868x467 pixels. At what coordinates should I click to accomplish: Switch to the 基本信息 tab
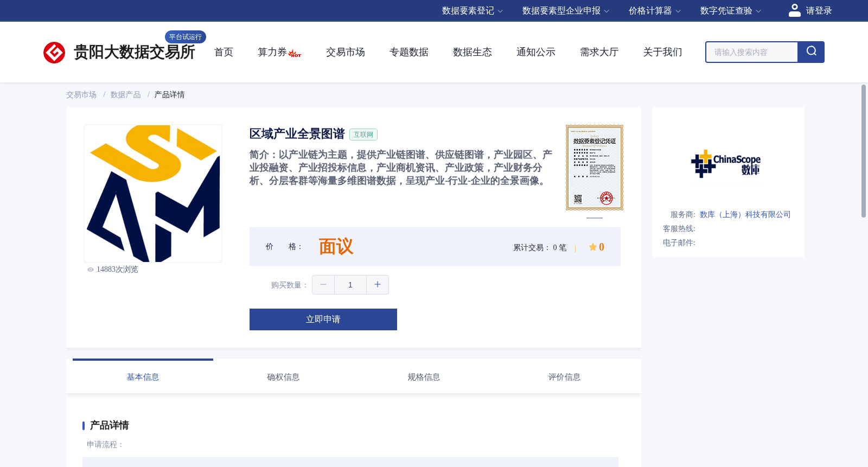point(143,377)
